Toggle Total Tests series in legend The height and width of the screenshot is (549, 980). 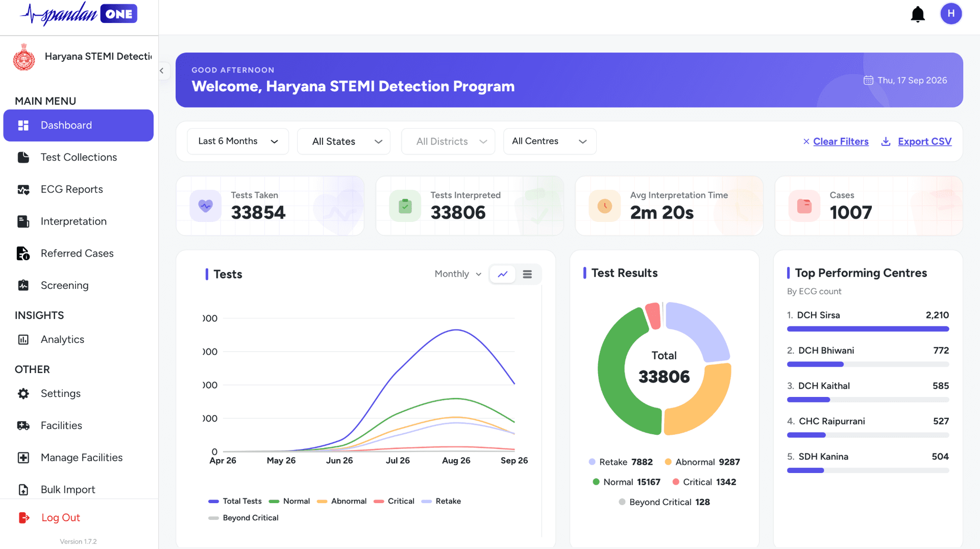[235, 501]
